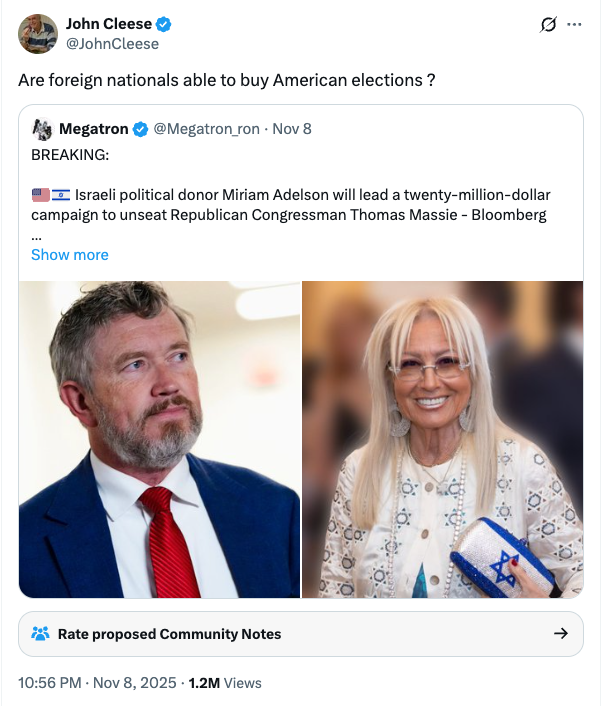Click the Grok slashed-circle icon
The width and height of the screenshot is (603, 706).
click(547, 25)
